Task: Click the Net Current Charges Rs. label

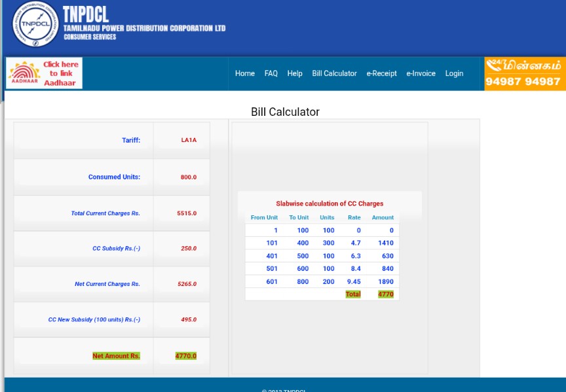Action: 107,284
